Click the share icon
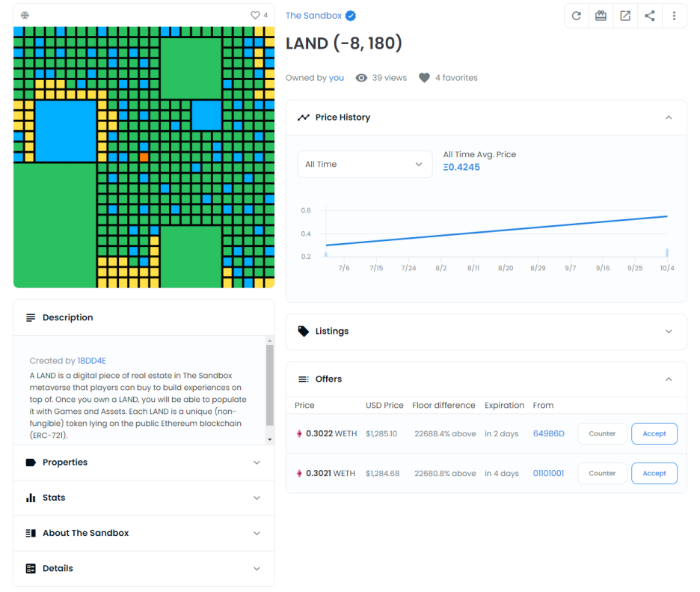 click(650, 16)
